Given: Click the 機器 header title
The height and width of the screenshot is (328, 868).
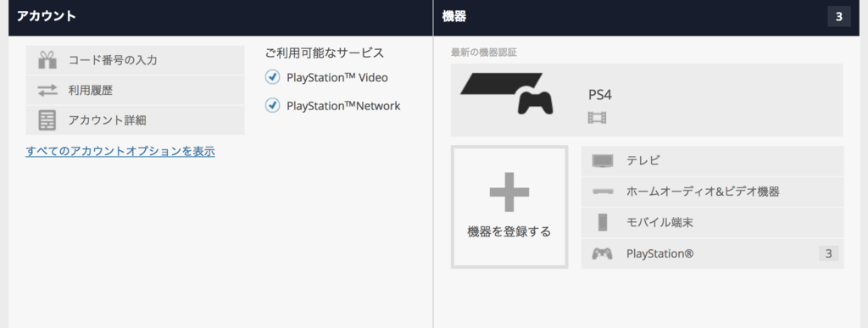Looking at the screenshot, I should pyautogui.click(x=454, y=17).
